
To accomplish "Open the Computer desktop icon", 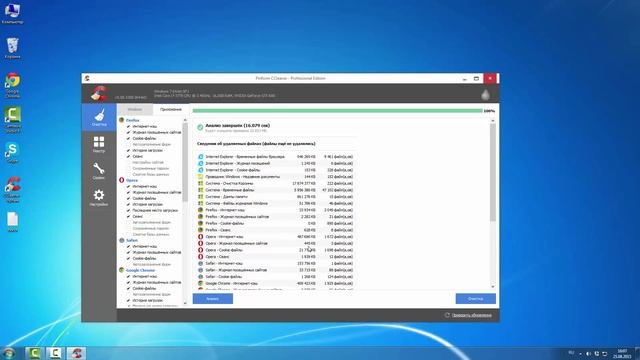I will (x=12, y=13).
